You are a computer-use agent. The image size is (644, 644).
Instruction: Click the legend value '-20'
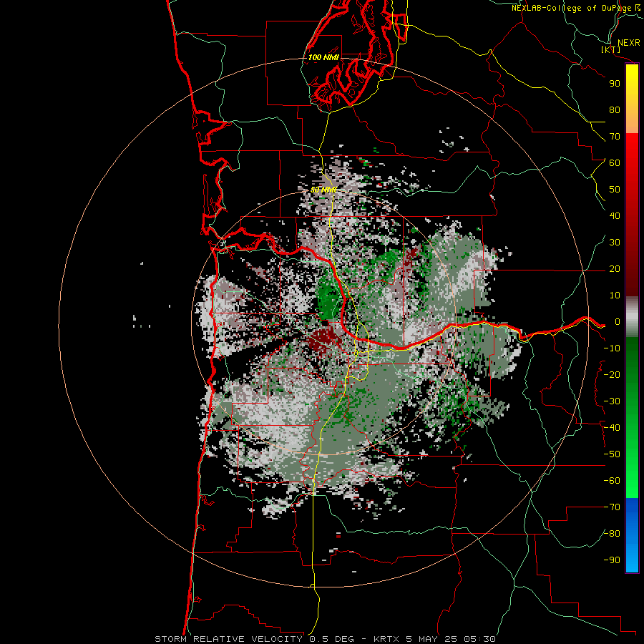tap(612, 374)
